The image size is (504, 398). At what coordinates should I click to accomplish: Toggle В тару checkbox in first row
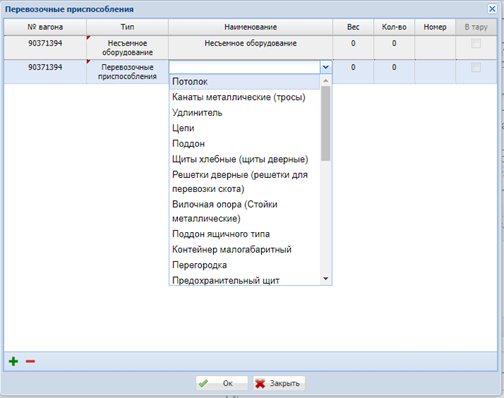(x=476, y=43)
